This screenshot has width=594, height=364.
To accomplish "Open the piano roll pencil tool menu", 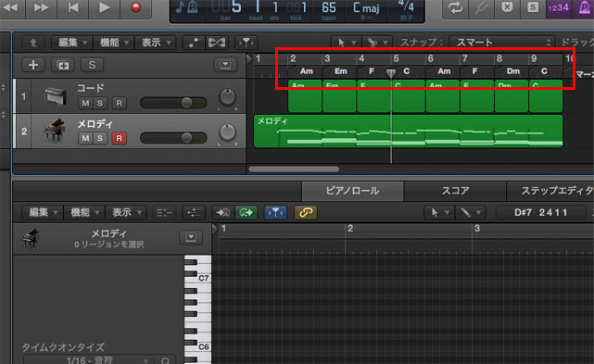I will (470, 213).
